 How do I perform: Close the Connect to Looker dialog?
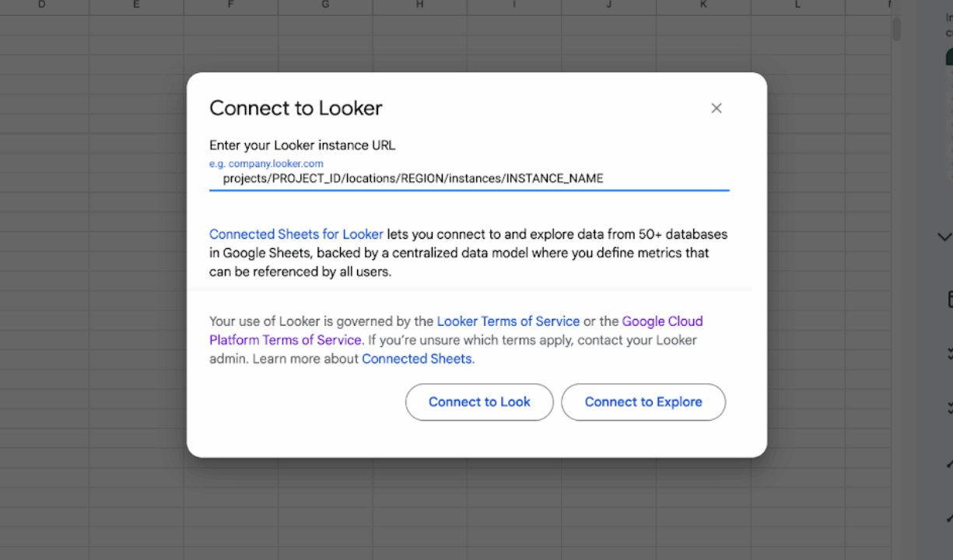coord(717,108)
